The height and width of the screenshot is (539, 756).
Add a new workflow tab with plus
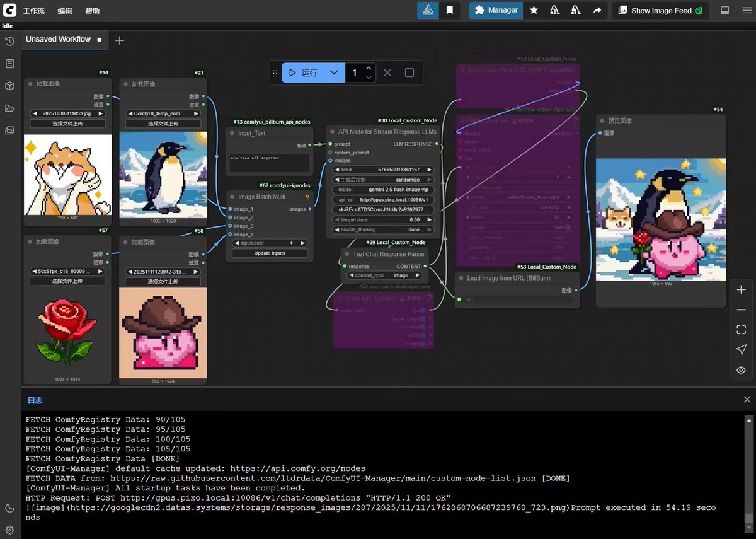coord(119,40)
